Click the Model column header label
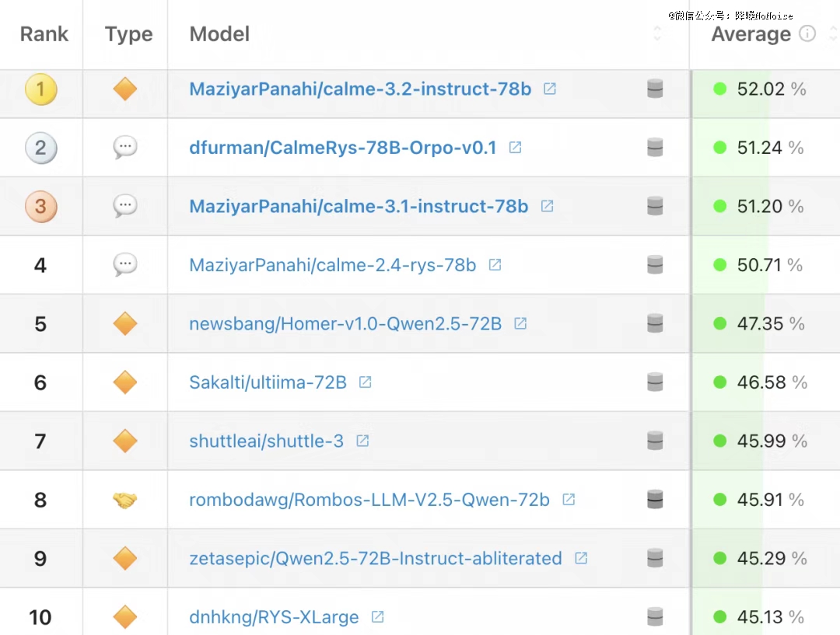The width and height of the screenshot is (840, 635). click(x=219, y=34)
